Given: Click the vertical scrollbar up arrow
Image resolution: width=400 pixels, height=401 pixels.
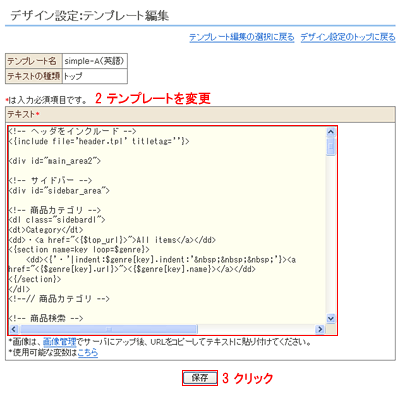Looking at the screenshot, I should point(331,132).
